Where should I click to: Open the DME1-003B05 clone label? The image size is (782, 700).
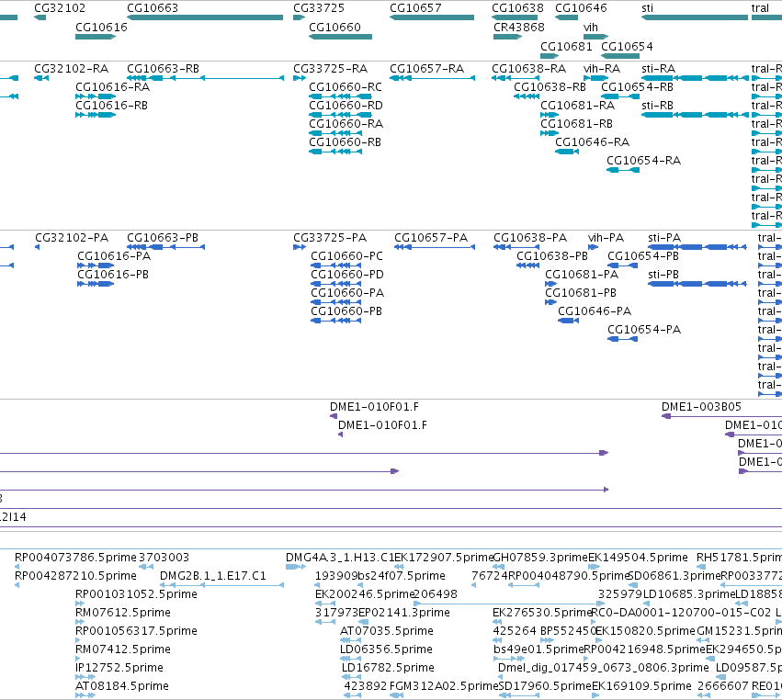click(x=702, y=406)
